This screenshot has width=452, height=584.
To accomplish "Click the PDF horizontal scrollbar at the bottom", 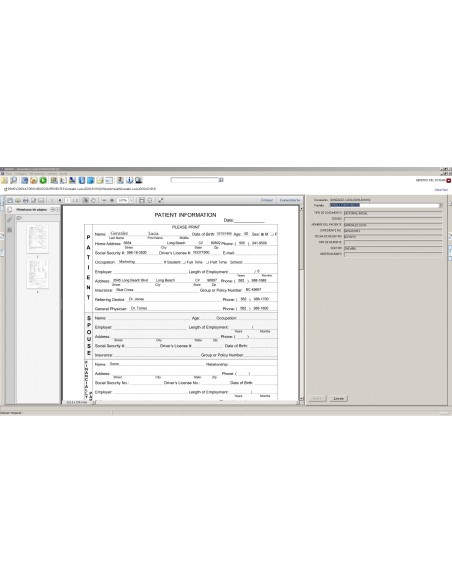I will [195, 403].
